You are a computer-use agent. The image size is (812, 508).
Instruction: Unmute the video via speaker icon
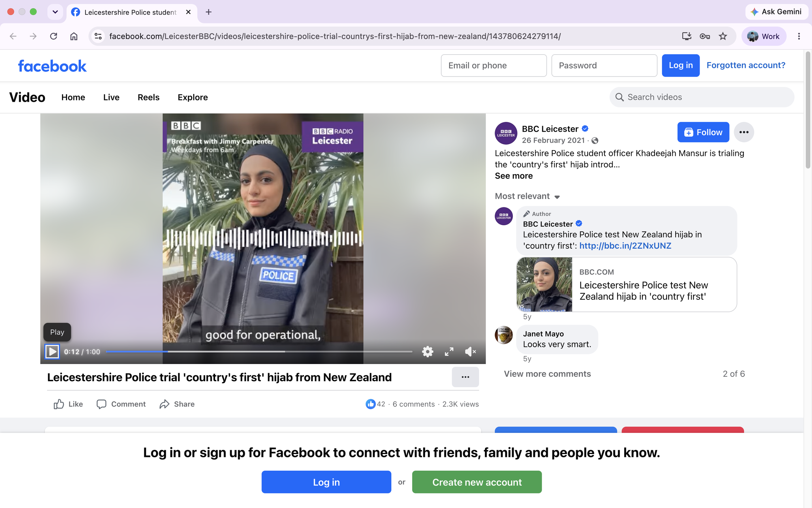470,351
